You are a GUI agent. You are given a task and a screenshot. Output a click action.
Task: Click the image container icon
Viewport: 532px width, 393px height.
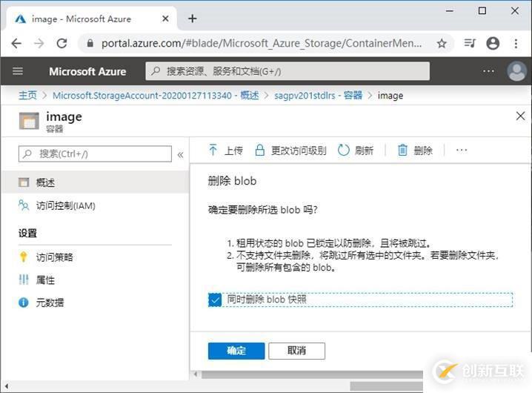pos(29,121)
